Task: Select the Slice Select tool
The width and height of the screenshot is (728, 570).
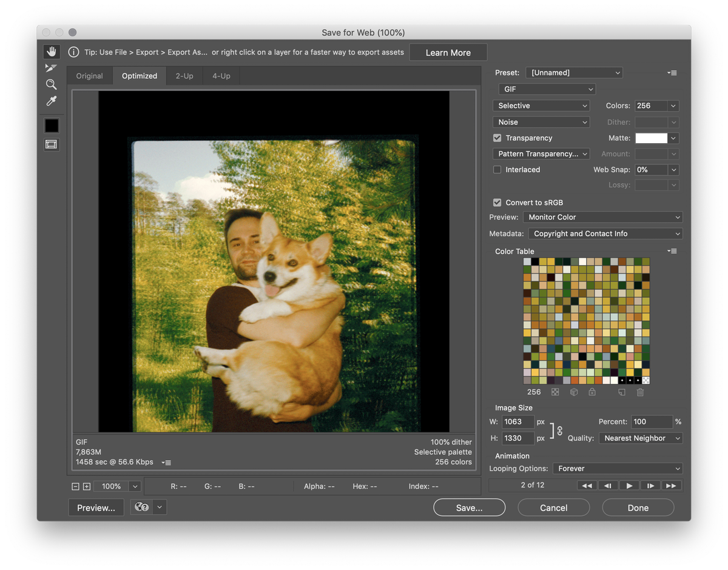Action: (52, 68)
